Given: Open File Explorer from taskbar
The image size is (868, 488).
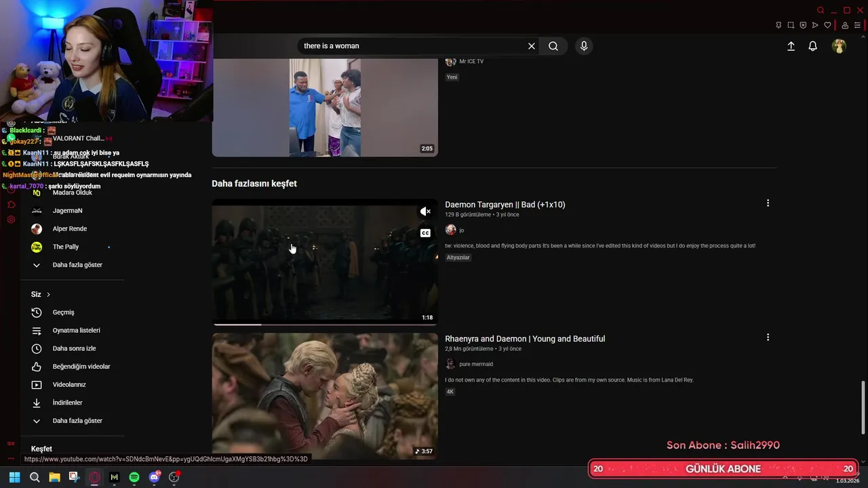Looking at the screenshot, I should (54, 477).
